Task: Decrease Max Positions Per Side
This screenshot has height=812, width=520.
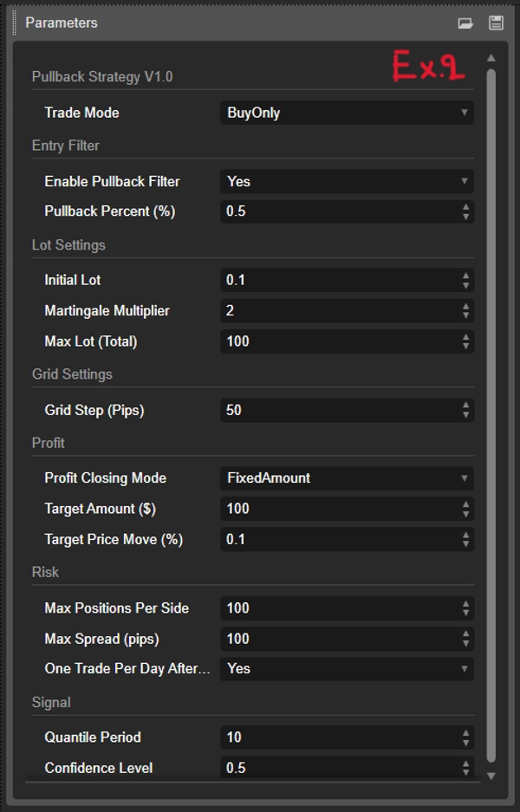Action: 467,612
